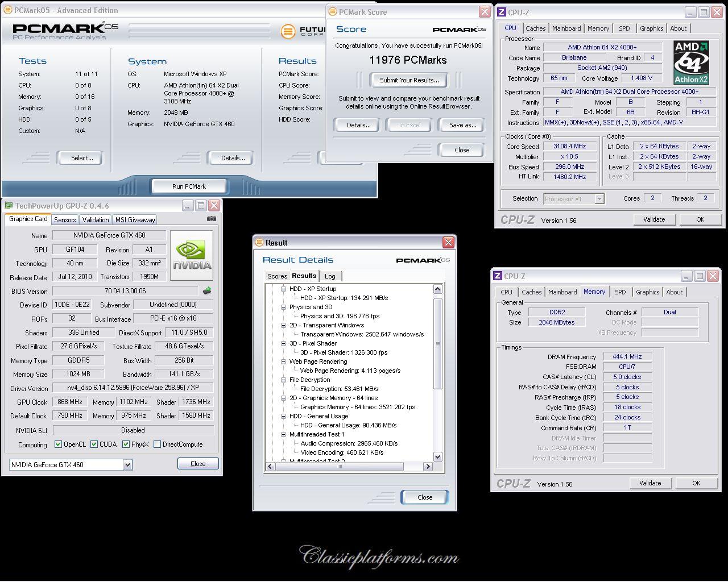Image resolution: width=728 pixels, height=582 pixels.
Task: Click the Result window title icon
Action: point(259,243)
